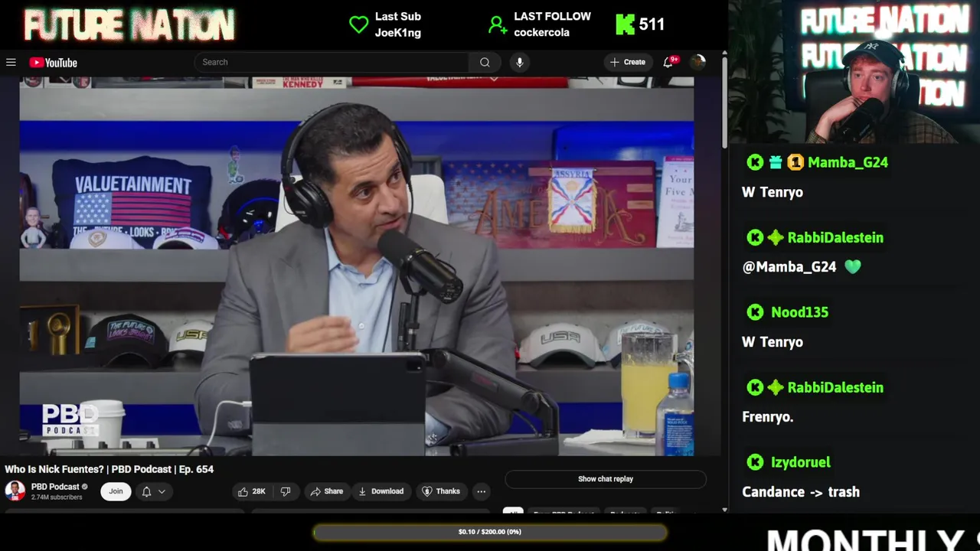Image resolution: width=980 pixels, height=551 pixels.
Task: Open the Create button
Action: tap(628, 62)
